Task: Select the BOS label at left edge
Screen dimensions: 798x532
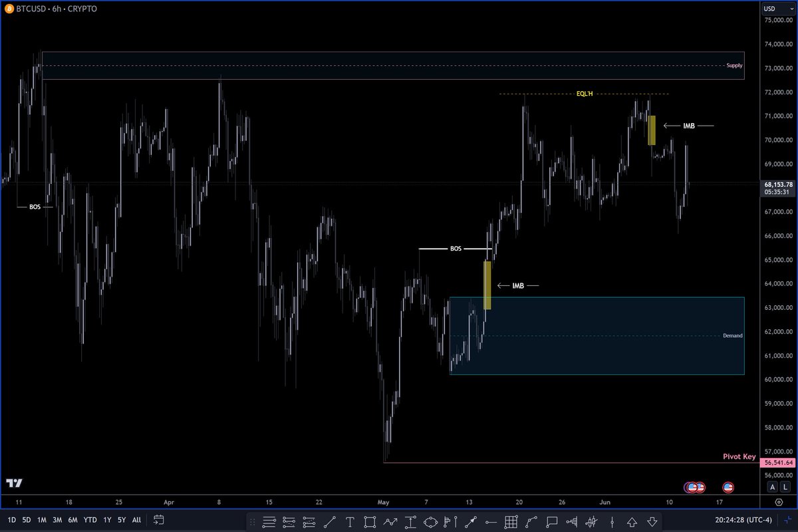Action: tap(35, 207)
